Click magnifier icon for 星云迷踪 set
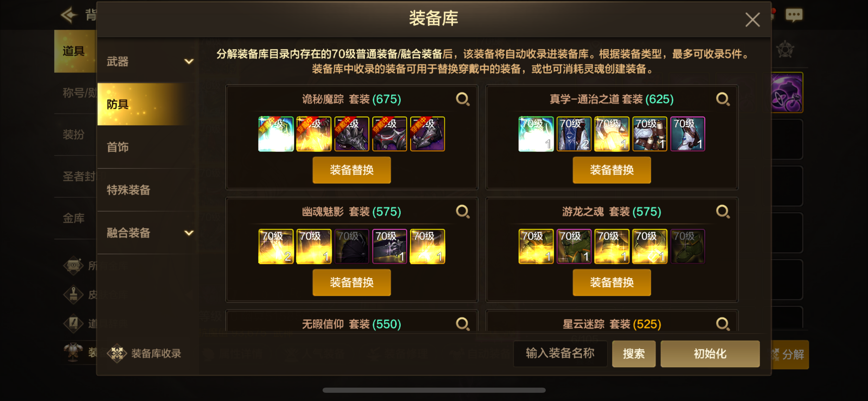868x401 pixels. pyautogui.click(x=723, y=324)
